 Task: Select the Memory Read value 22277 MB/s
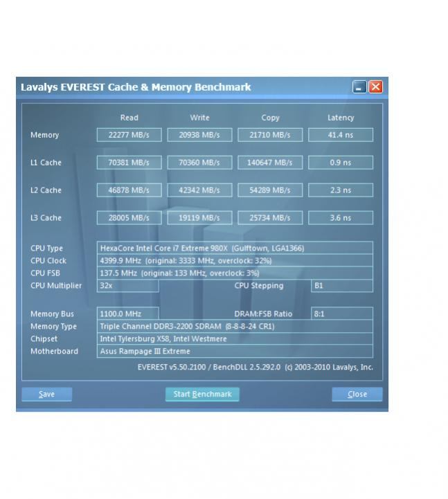coord(129,135)
